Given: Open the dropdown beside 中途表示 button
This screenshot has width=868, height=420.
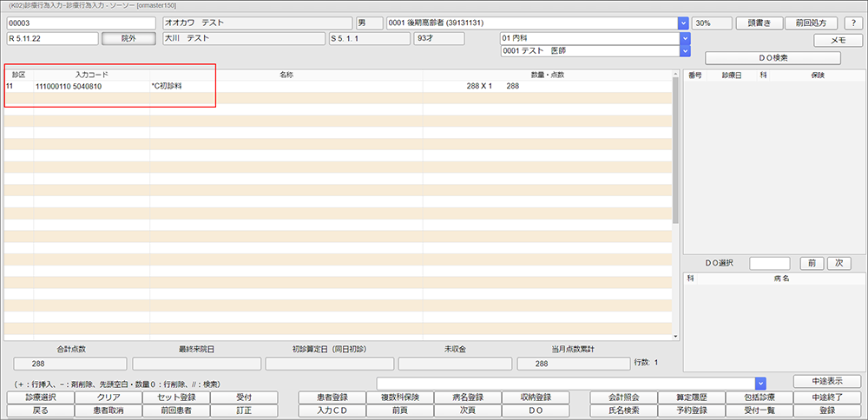Looking at the screenshot, I should (x=760, y=383).
